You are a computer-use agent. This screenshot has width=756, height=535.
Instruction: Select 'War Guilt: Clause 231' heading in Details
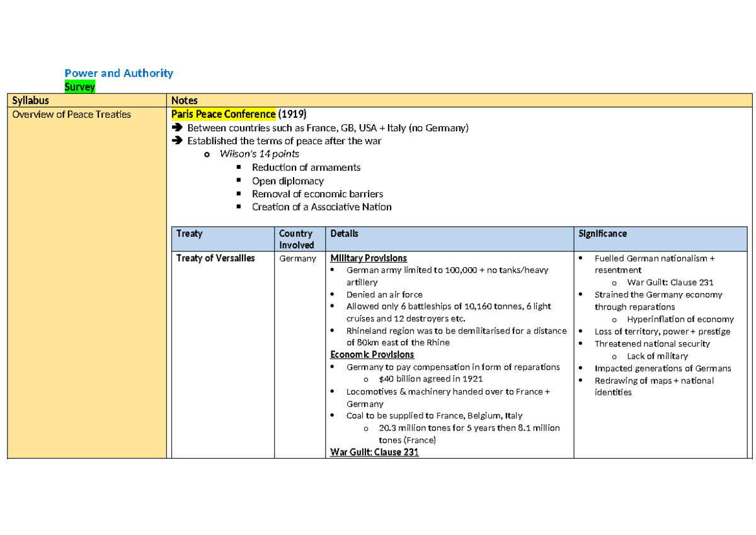[374, 452]
